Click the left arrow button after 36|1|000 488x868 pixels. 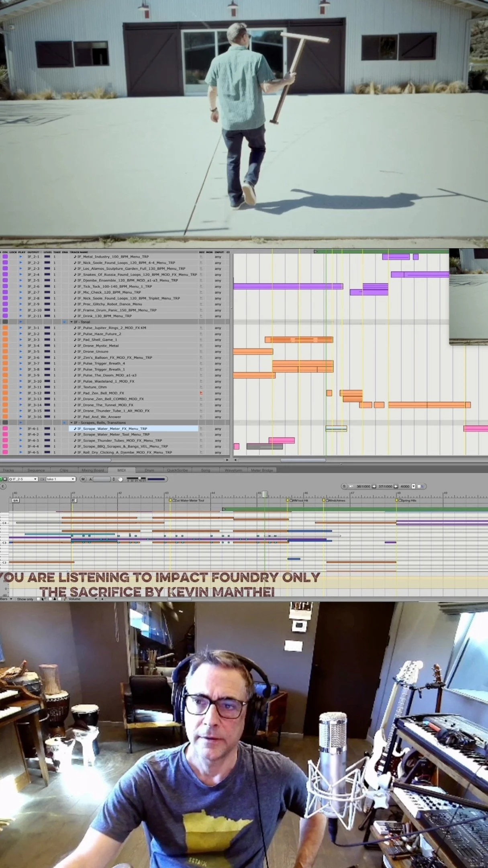pos(374,486)
